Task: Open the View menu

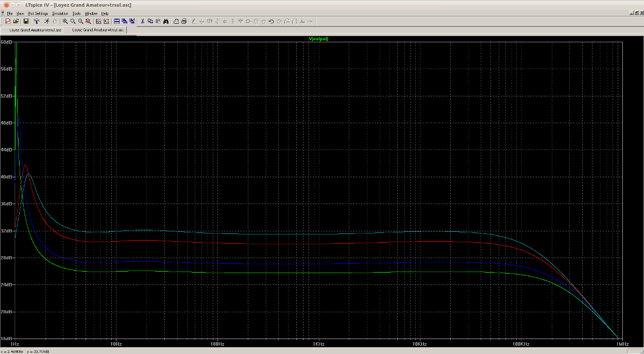Action: pos(20,13)
